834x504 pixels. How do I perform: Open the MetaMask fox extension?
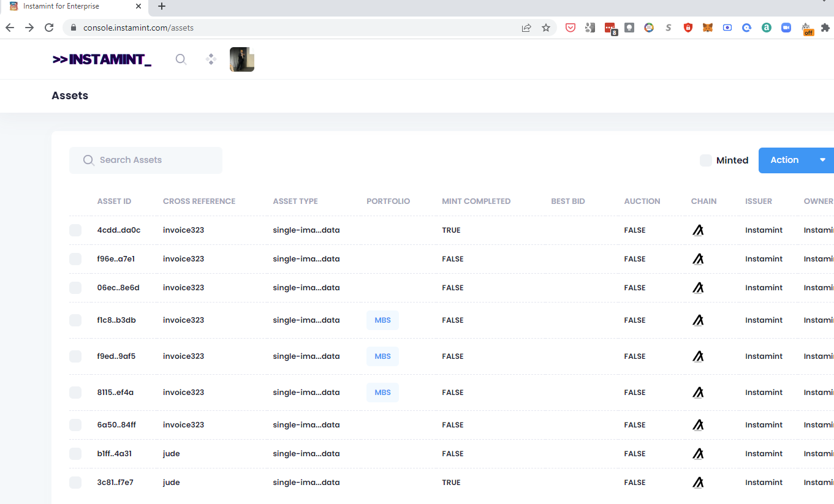tap(708, 28)
